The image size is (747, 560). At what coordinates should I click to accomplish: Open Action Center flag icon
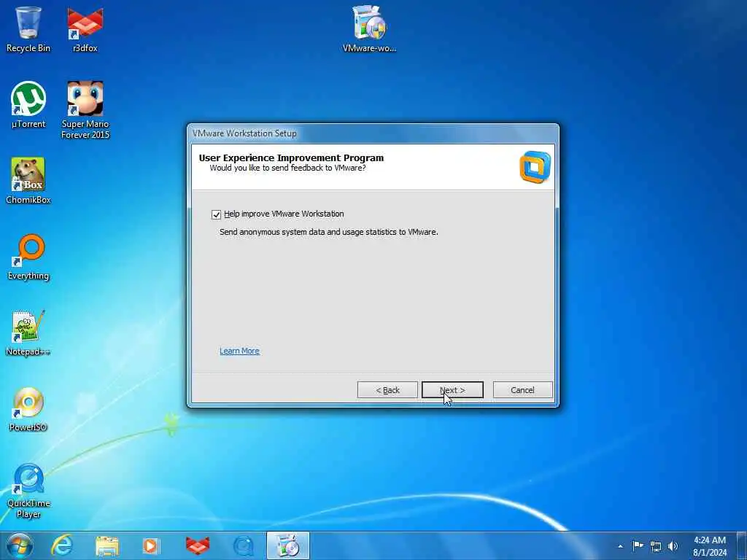point(638,545)
